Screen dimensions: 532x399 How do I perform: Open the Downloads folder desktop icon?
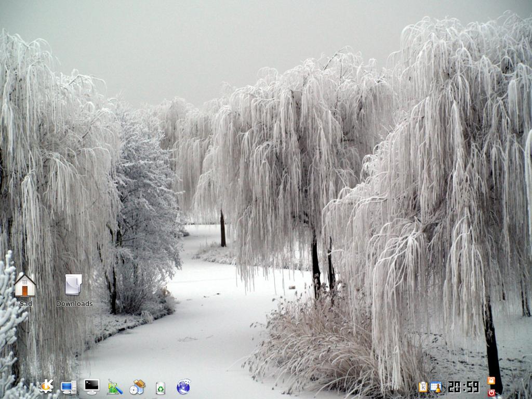coord(74,285)
